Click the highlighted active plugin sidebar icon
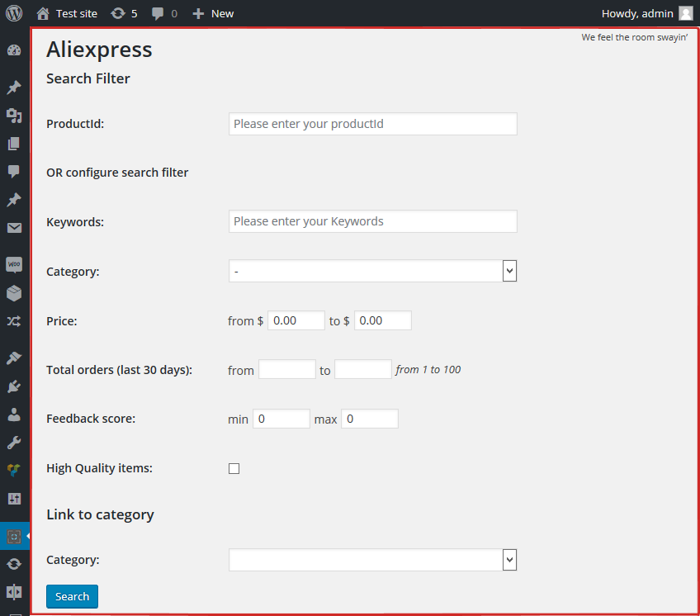 coord(14,536)
